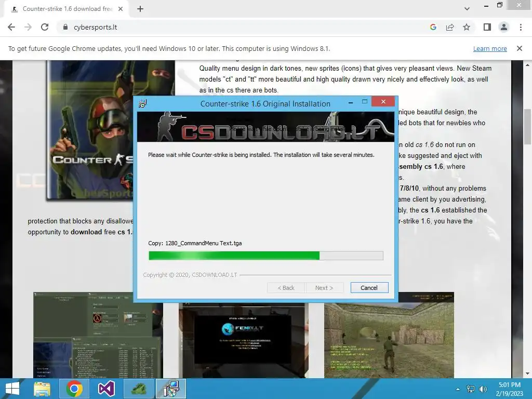Open Visual Studio from taskbar

pos(106,389)
